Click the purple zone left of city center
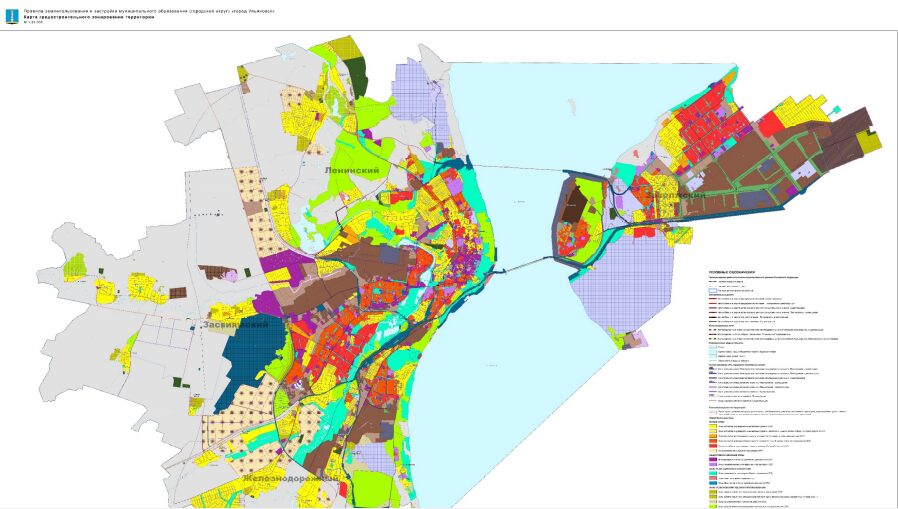 coord(270,300)
